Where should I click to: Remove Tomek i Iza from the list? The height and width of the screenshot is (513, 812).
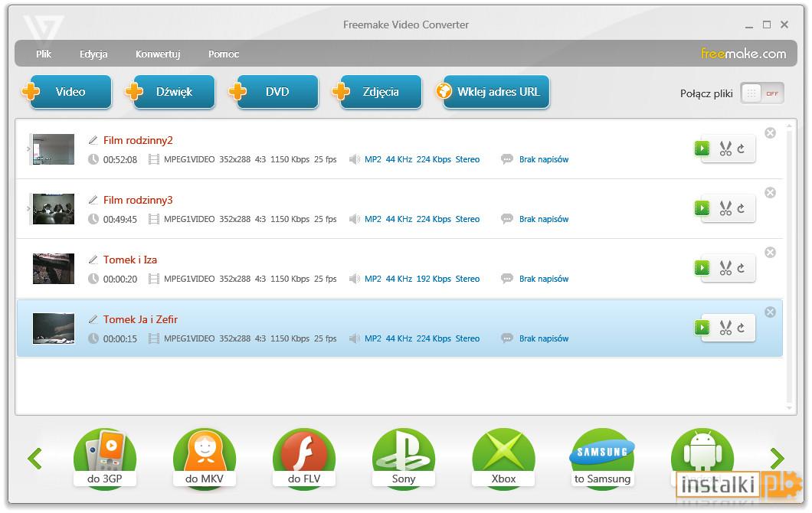click(770, 252)
